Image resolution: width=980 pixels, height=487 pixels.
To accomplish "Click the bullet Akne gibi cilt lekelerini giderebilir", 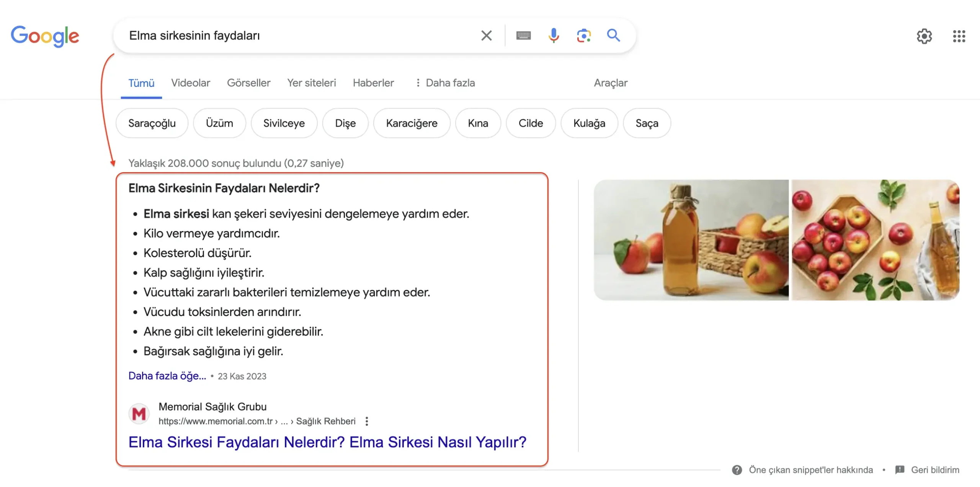I will tap(234, 332).
